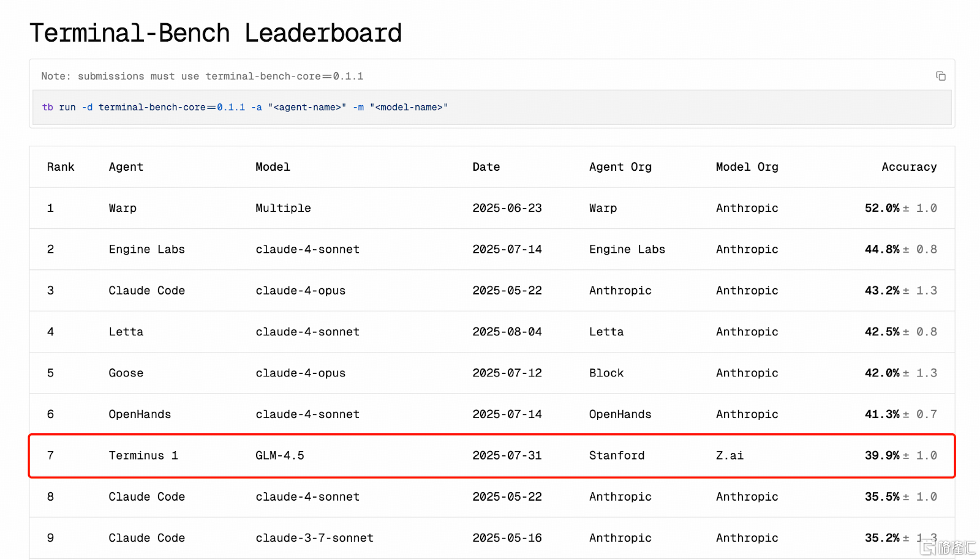The width and height of the screenshot is (980, 560).
Task: Click the submissions note text
Action: click(202, 77)
